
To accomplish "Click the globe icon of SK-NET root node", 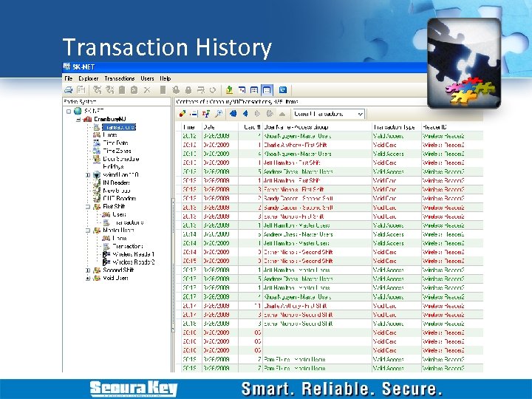I will [x=78, y=111].
